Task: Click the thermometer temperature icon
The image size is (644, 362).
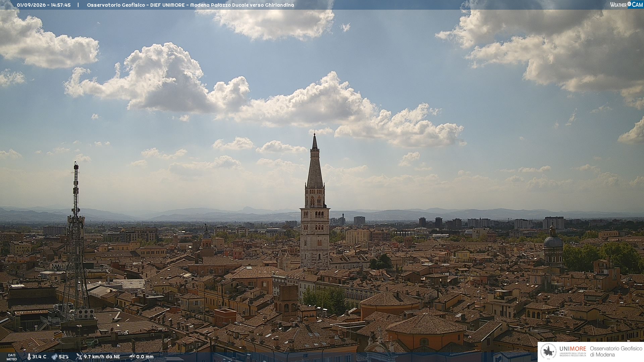Action: click(29, 357)
